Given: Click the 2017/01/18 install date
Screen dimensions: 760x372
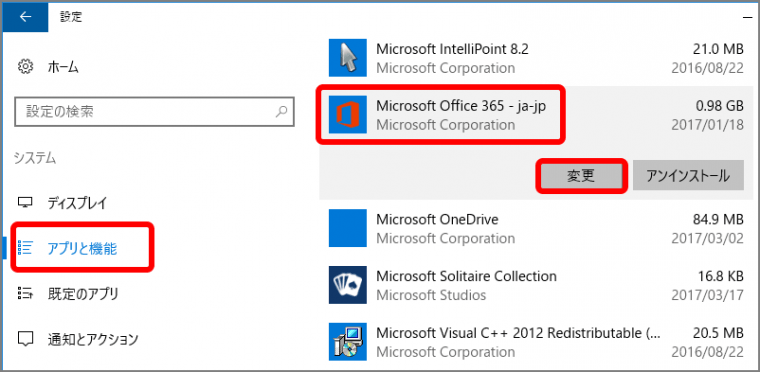Looking at the screenshot, I should click(x=708, y=125).
